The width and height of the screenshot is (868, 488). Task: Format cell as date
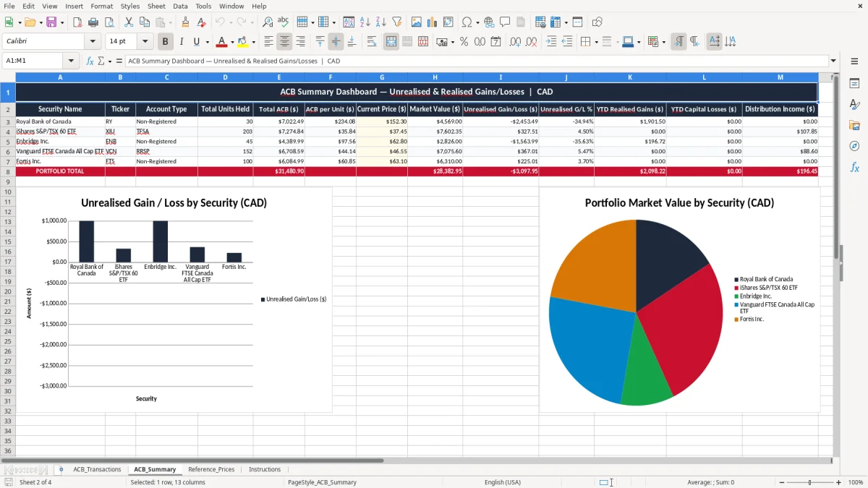[496, 42]
